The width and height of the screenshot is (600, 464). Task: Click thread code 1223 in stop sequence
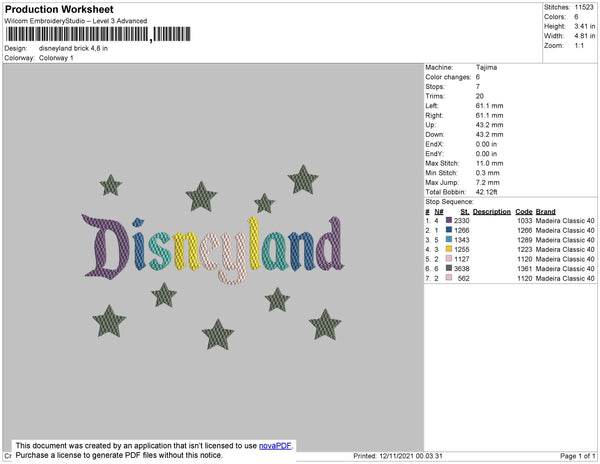point(525,249)
